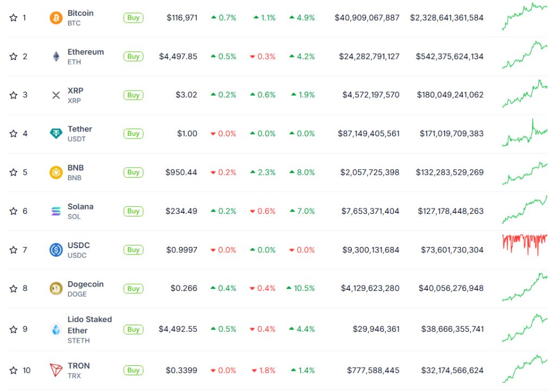Click the Solana logo icon
This screenshot has height=392, width=556.
56,211
